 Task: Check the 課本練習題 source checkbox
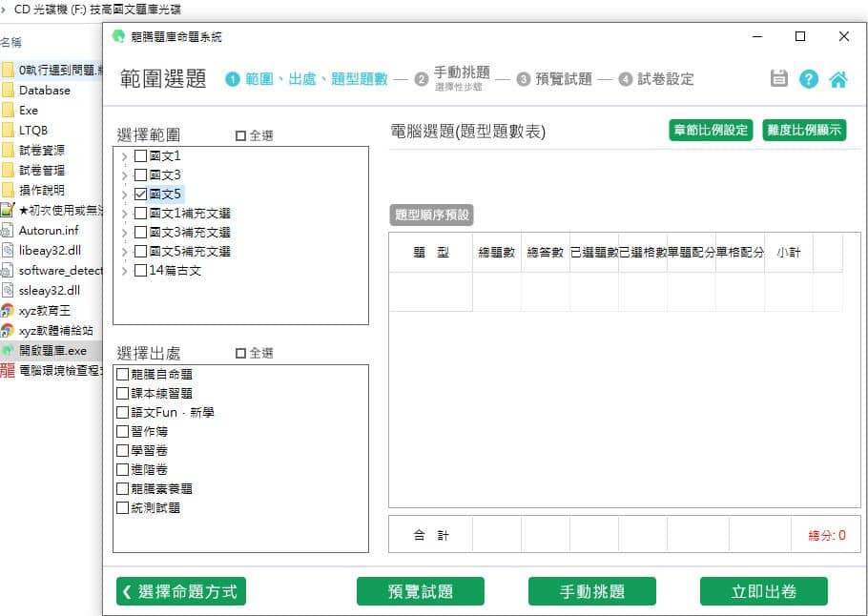(x=123, y=394)
